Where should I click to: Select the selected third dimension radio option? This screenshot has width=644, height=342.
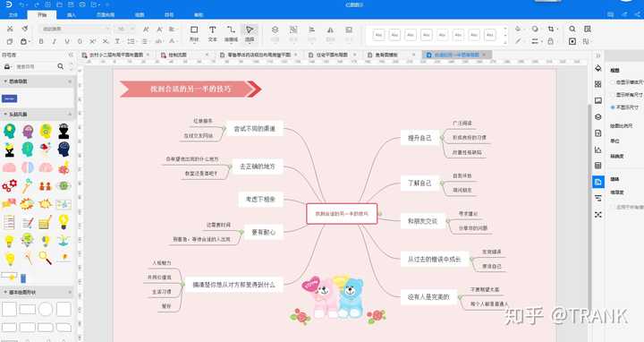coord(613,107)
